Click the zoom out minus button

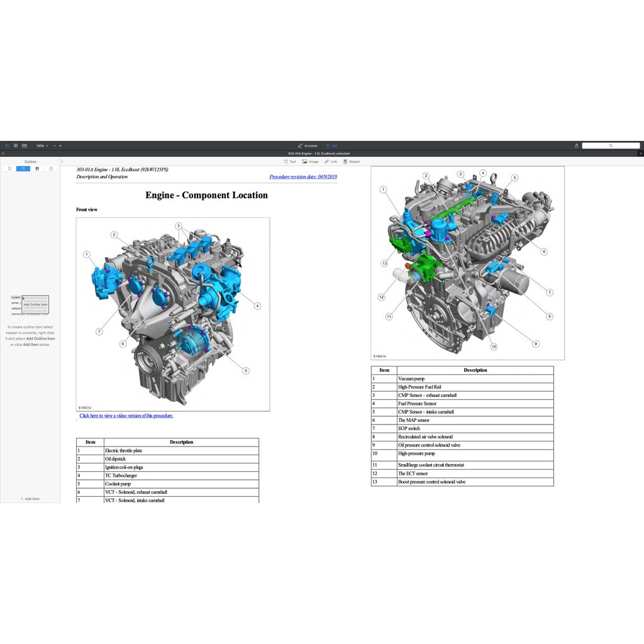click(54, 145)
